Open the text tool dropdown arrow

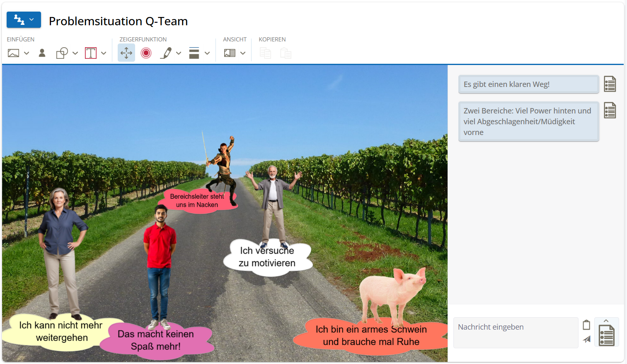coord(104,53)
